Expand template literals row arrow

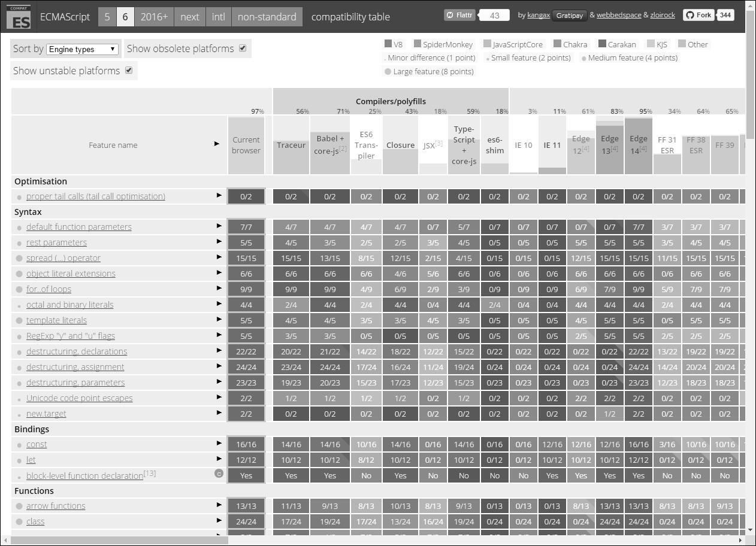(x=219, y=319)
